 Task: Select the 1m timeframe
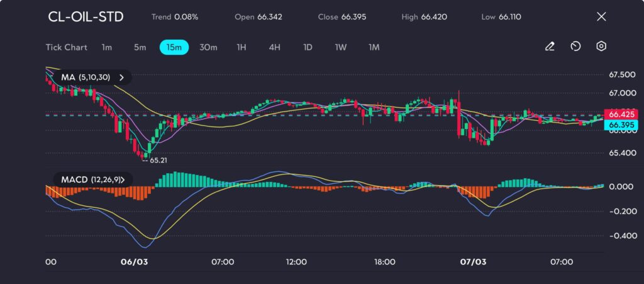(107, 47)
